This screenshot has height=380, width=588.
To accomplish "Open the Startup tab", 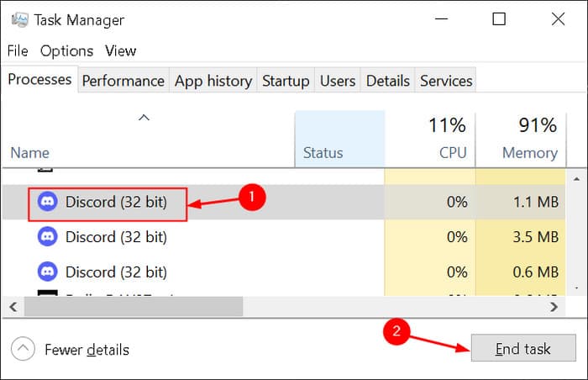I will [x=286, y=81].
